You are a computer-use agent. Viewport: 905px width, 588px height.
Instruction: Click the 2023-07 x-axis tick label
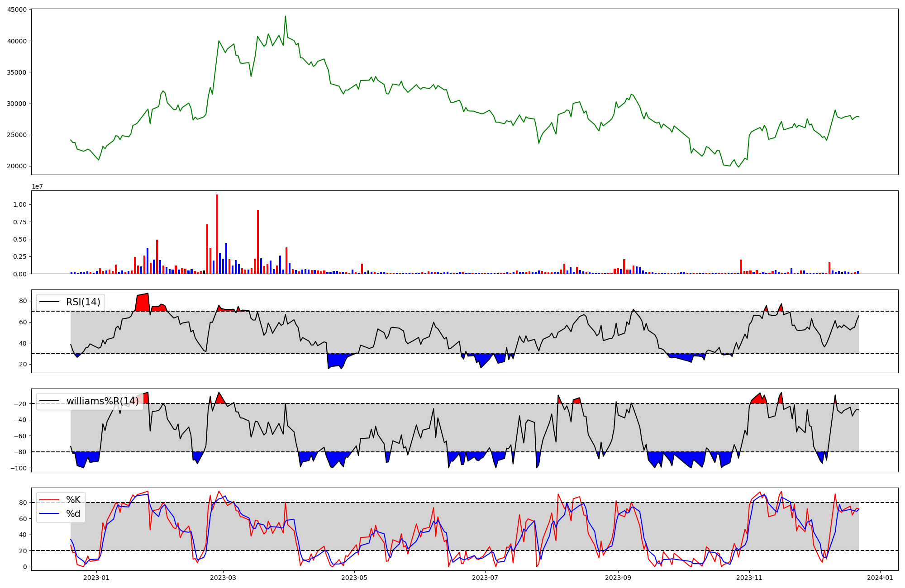coord(485,578)
